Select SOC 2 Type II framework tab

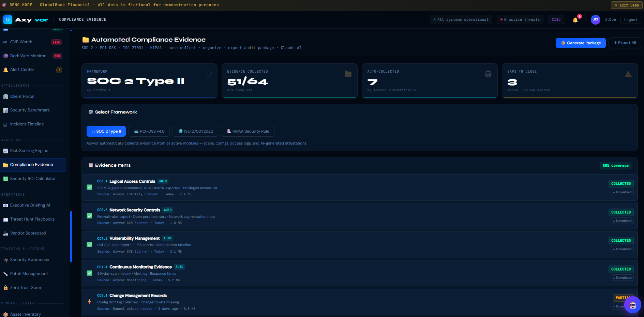(x=106, y=131)
